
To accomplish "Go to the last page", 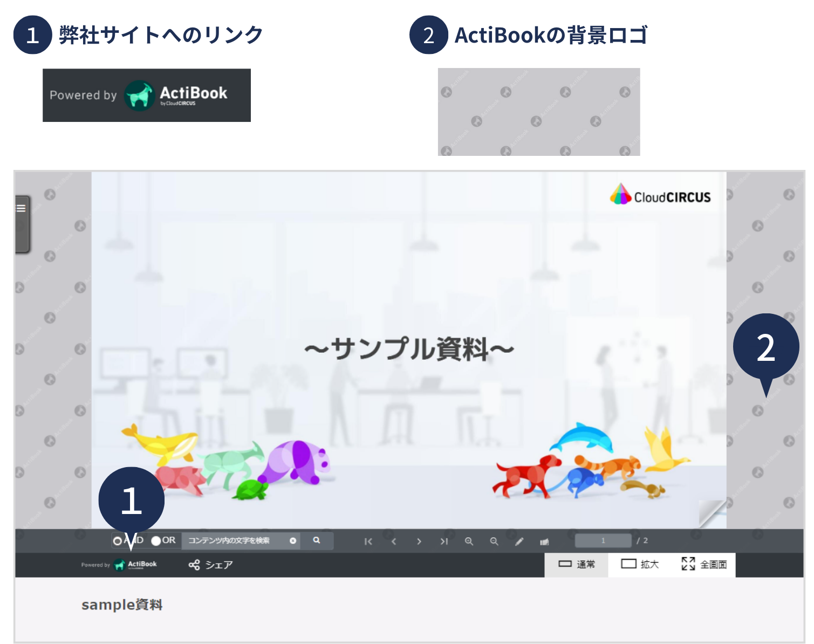I will click(x=444, y=541).
